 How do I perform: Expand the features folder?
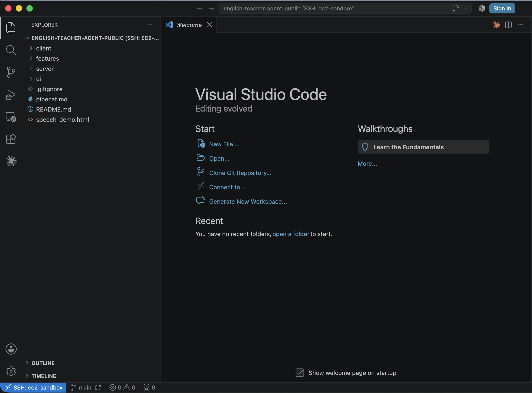tap(92, 59)
